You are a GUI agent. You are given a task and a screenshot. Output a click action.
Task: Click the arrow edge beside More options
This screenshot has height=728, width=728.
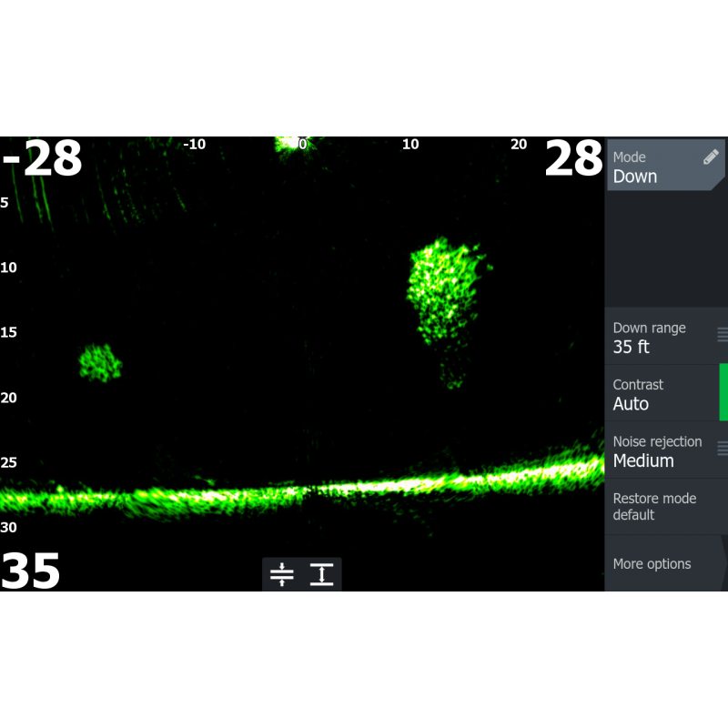pyautogui.click(x=724, y=564)
